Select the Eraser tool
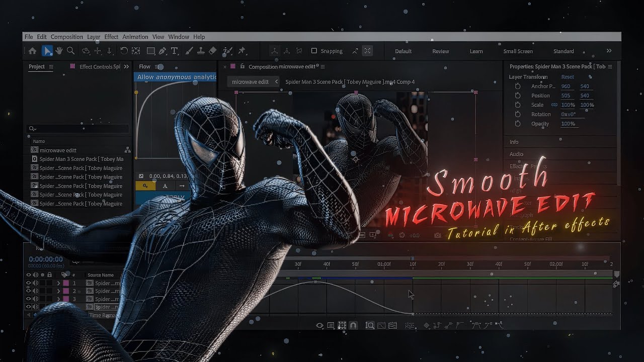The image size is (644, 362). (213, 51)
